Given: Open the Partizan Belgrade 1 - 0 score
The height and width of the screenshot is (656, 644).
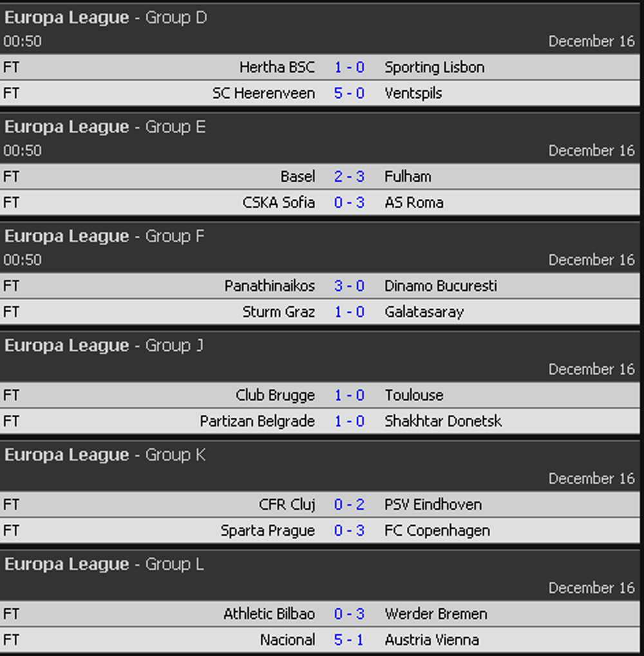Looking at the screenshot, I should click(349, 422).
